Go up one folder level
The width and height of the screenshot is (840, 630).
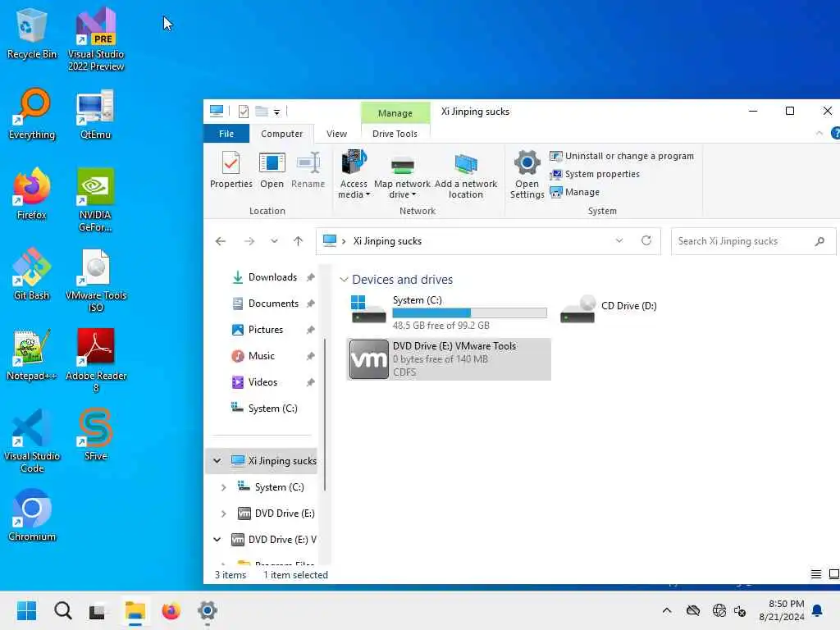click(x=299, y=241)
